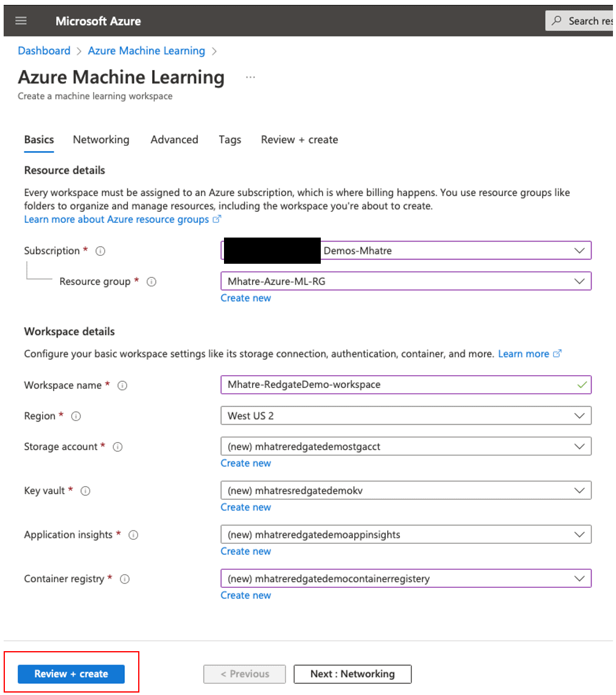Click Create new under Container registry

click(x=246, y=595)
